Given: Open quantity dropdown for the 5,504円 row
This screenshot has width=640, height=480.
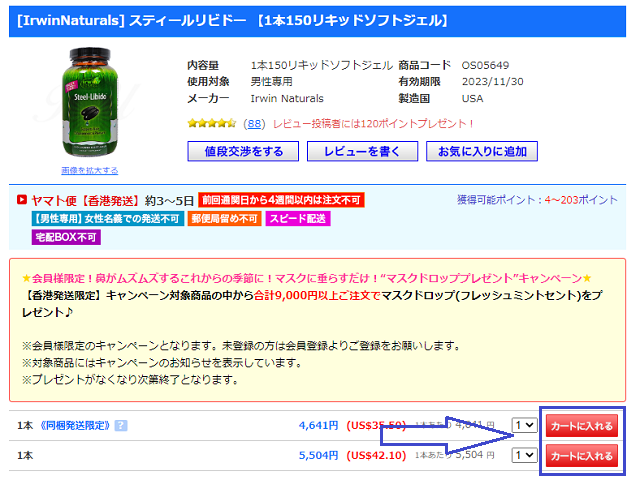Looking at the screenshot, I should pyautogui.click(x=524, y=455).
